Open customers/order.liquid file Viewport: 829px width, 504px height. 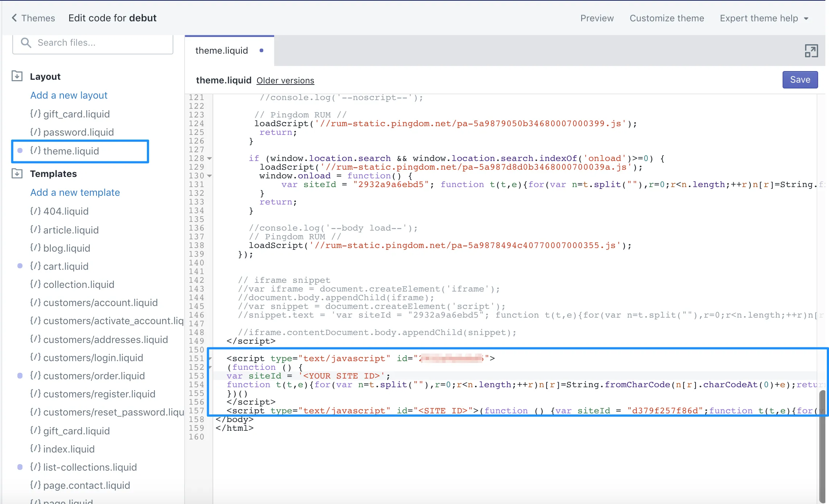click(x=94, y=376)
